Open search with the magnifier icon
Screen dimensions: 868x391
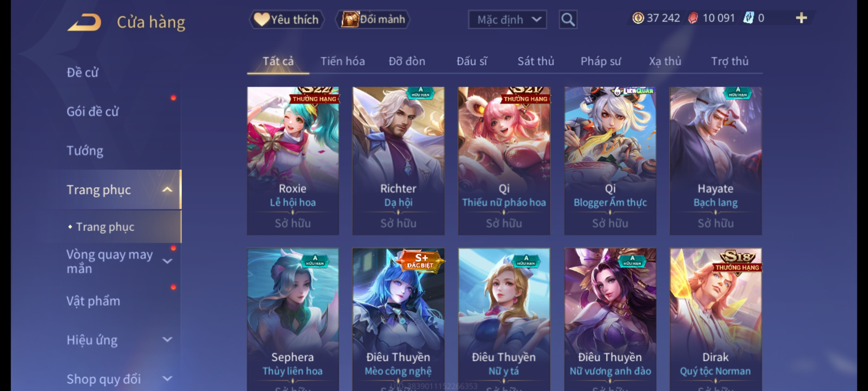pyautogui.click(x=568, y=20)
